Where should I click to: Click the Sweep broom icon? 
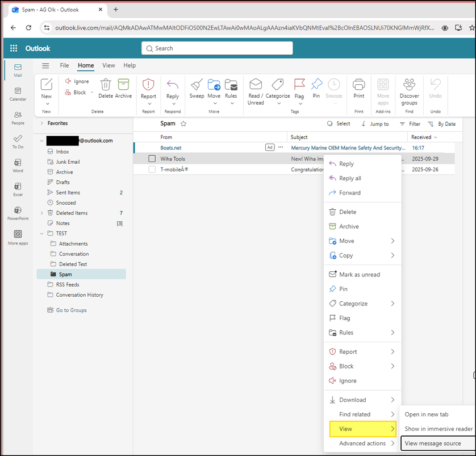[x=197, y=85]
